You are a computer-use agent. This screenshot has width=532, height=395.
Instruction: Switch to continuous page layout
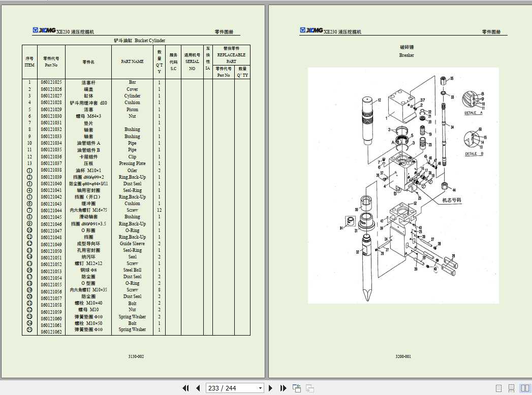click(x=511, y=388)
